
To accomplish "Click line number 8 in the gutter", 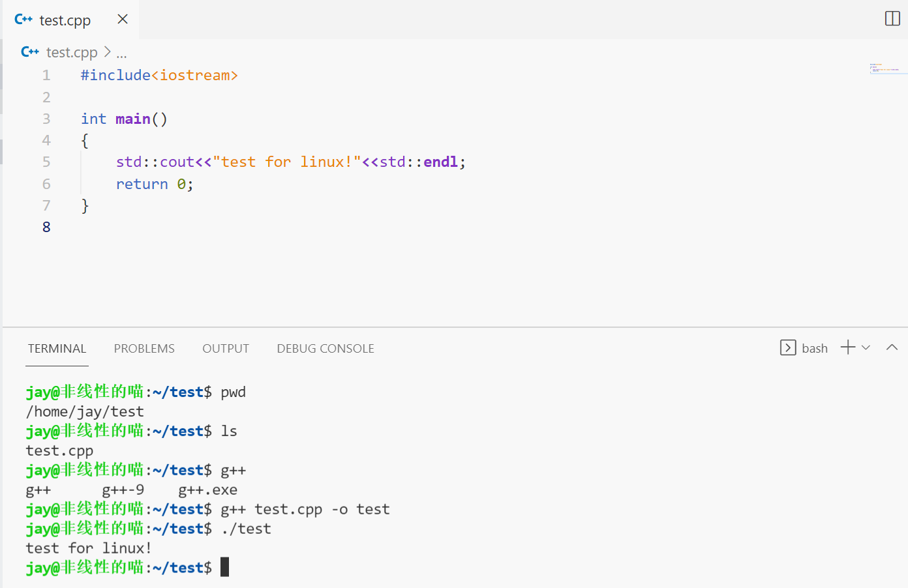I will click(46, 227).
